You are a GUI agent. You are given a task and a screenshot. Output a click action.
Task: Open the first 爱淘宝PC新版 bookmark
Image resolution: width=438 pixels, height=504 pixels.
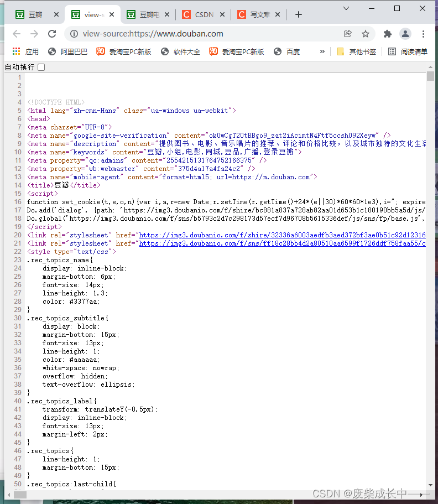click(124, 51)
